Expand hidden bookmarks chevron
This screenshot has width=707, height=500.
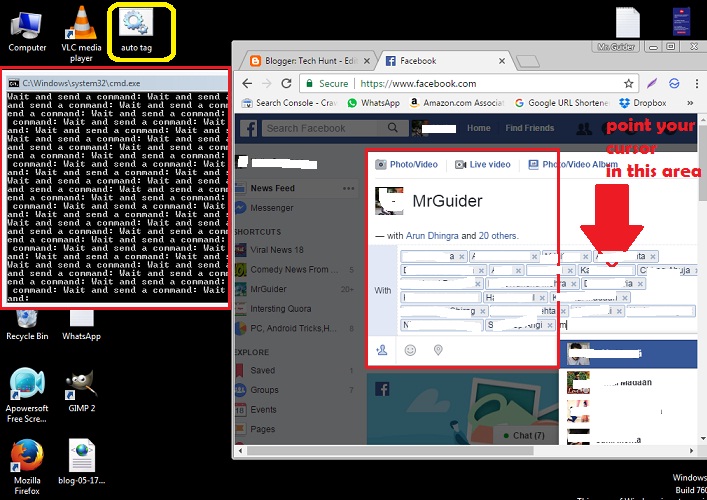[x=690, y=103]
